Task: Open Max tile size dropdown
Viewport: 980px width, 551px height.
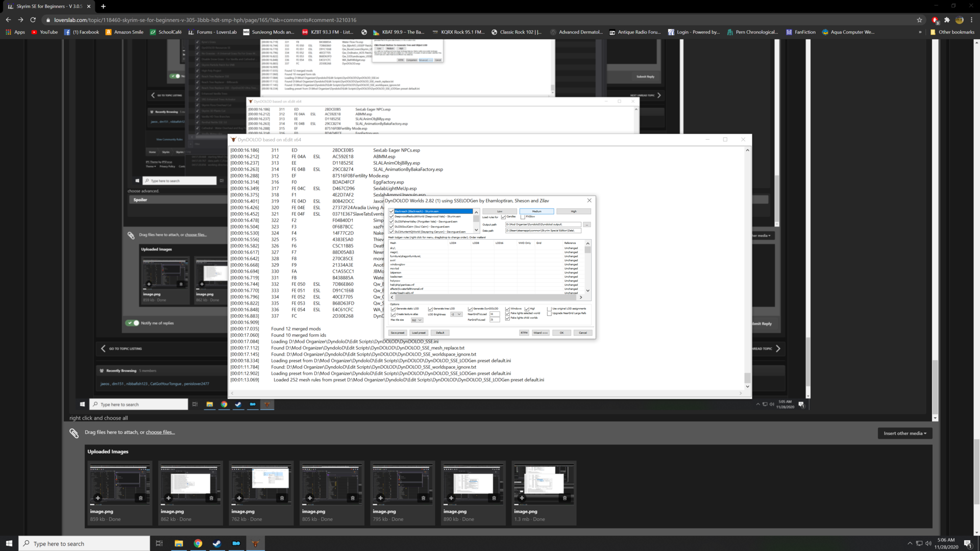Action: click(416, 320)
